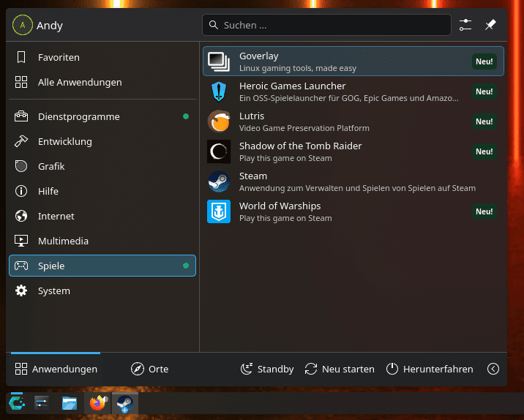Launch Heroic Games Launcher via shield icon
Screen dimensions: 524x420
219,91
